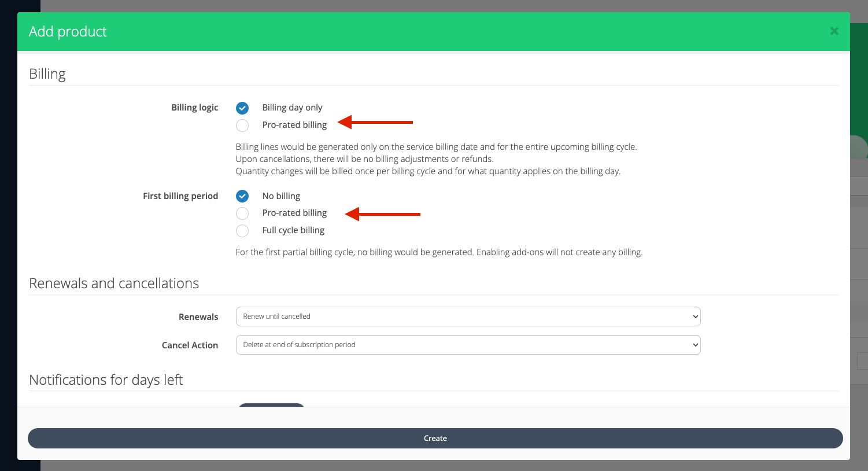Expand the Cancel Action dropdown
Screen dimensions: 868x471
tap(468, 345)
